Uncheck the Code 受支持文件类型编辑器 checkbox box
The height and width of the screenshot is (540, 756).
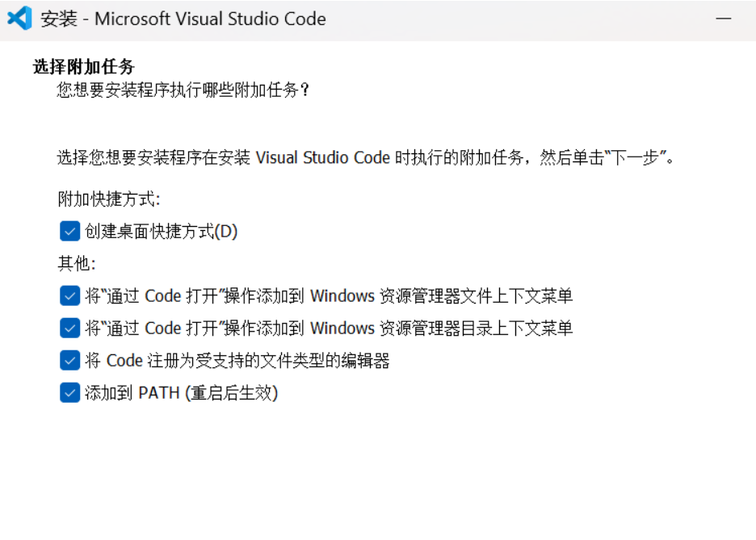pyautogui.click(x=69, y=361)
